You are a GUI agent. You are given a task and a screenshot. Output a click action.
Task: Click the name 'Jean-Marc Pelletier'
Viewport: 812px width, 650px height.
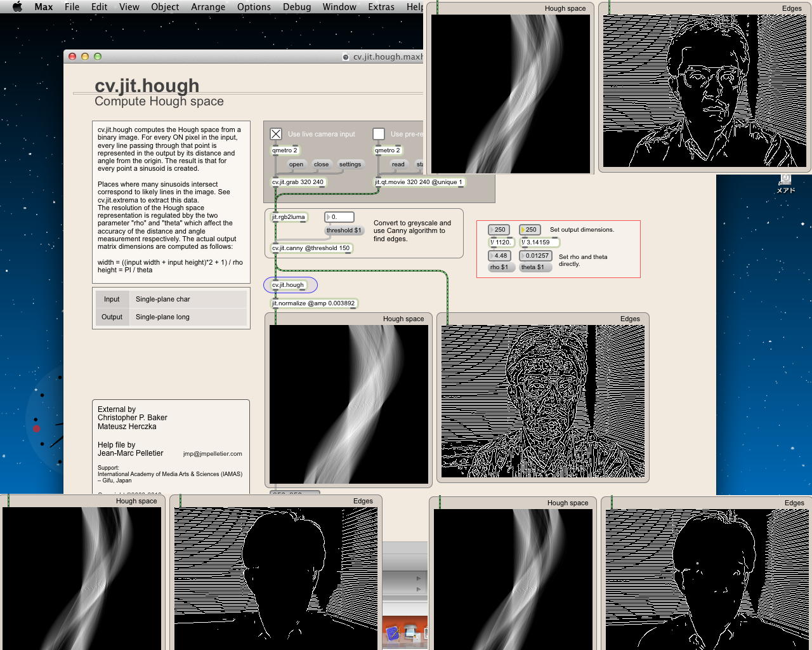130,453
